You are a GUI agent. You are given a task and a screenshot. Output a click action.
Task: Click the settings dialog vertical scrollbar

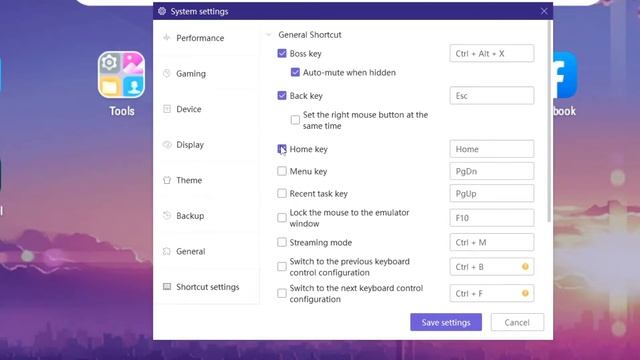pyautogui.click(x=549, y=122)
